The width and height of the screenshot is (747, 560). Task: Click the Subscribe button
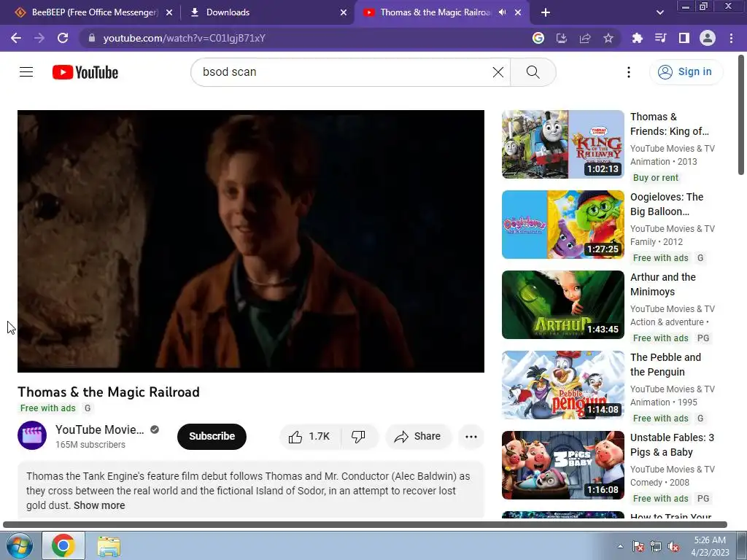(x=212, y=436)
